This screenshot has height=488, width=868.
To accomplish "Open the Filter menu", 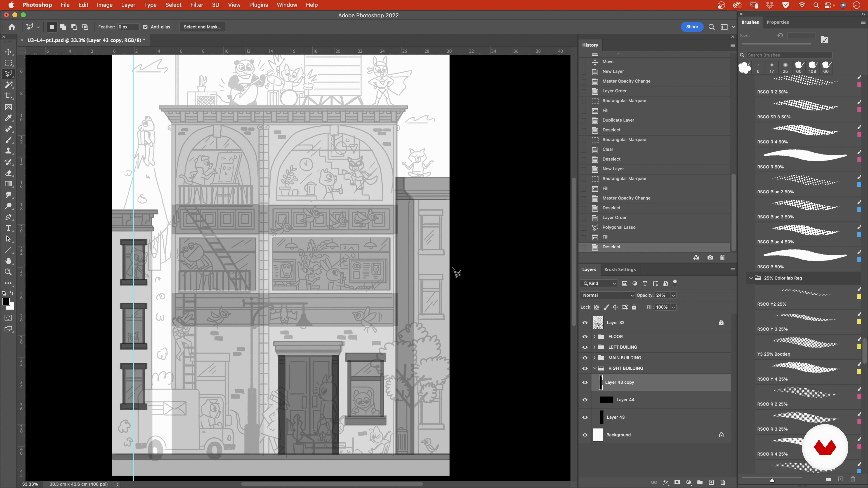I will 196,5.
